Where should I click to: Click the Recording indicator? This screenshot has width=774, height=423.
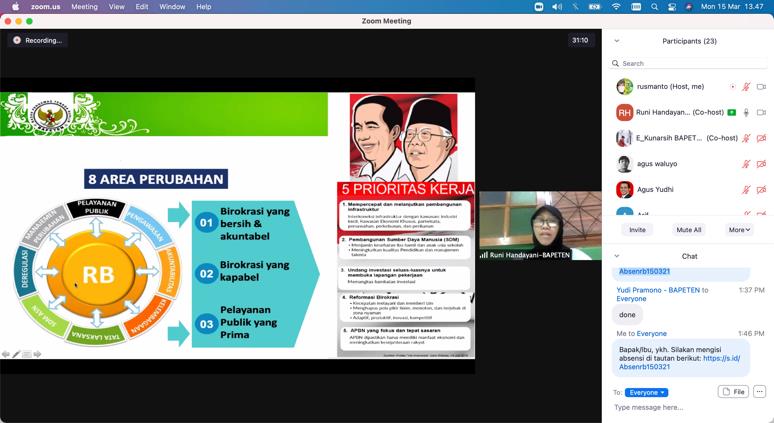point(38,40)
